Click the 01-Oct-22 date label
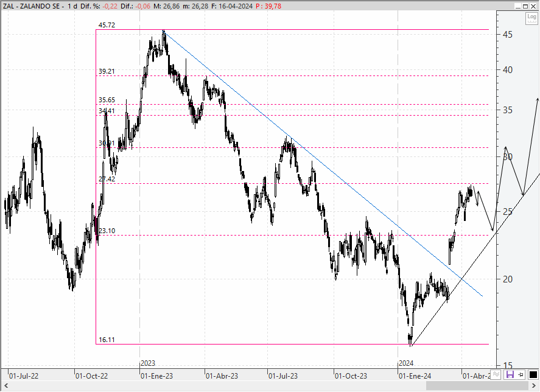 91,376
